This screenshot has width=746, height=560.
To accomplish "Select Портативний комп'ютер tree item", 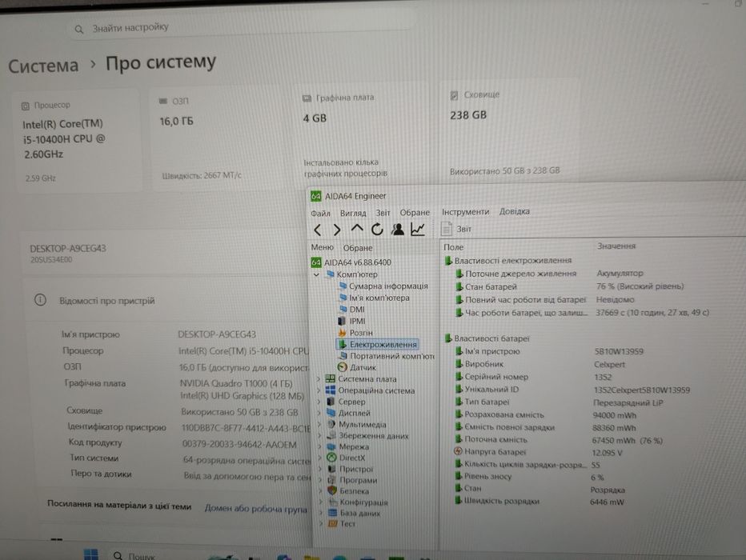I will click(x=387, y=356).
